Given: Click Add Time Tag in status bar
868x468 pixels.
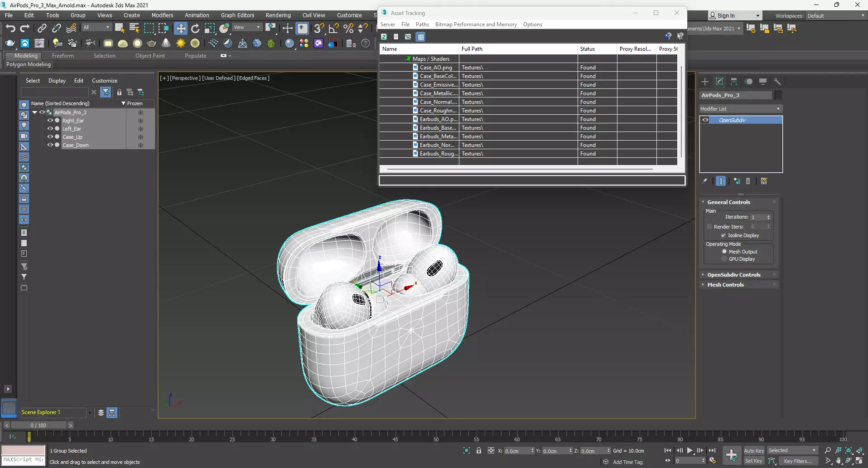Looking at the screenshot, I should coord(627,462).
